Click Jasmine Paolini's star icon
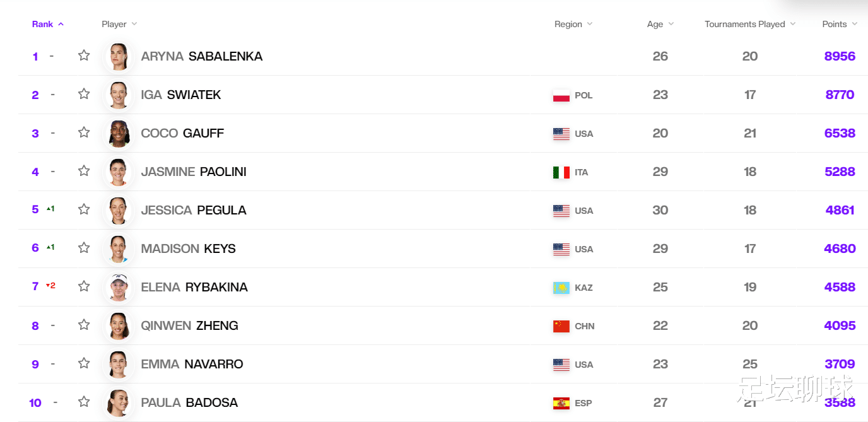The image size is (868, 422). pyautogui.click(x=84, y=171)
